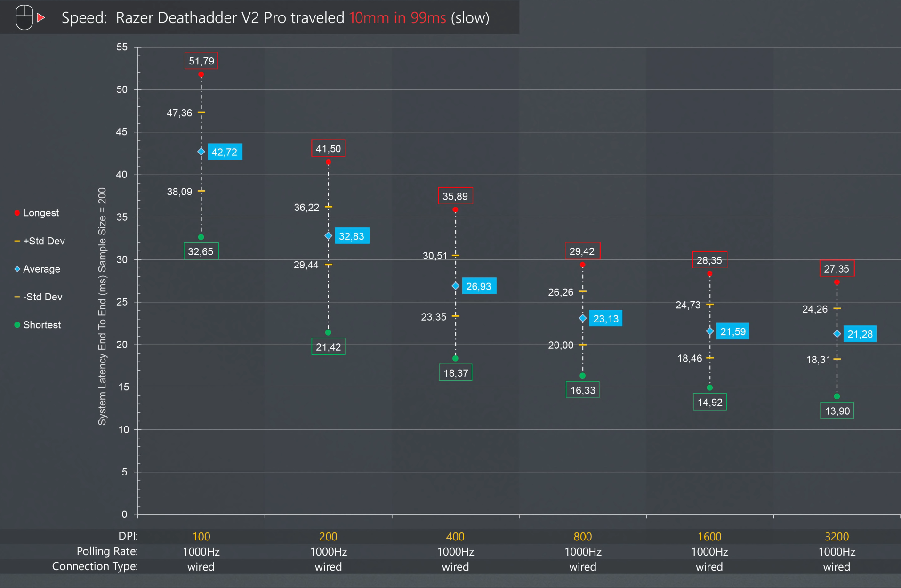901x588 pixels.
Task: Click the y-axis tick label 55
Action: [122, 47]
